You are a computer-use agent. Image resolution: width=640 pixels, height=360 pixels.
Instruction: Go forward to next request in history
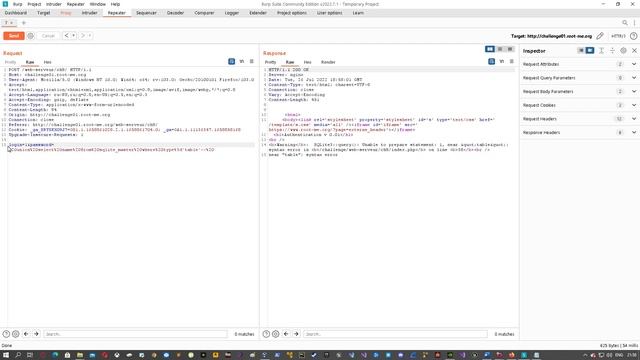83,36
